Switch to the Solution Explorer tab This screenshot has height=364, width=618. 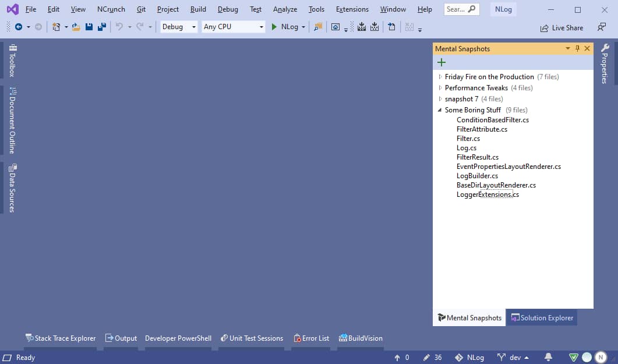[542, 317]
